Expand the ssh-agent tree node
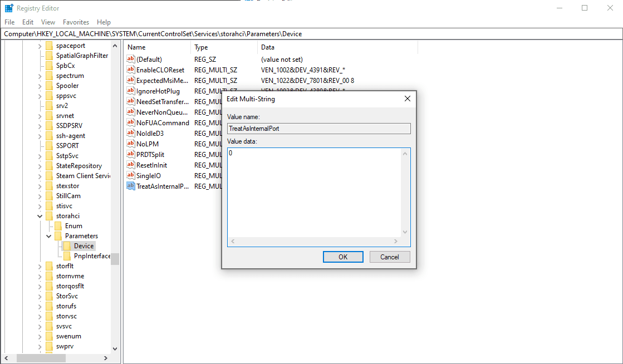Screen dimensions: 623x364 (40, 136)
